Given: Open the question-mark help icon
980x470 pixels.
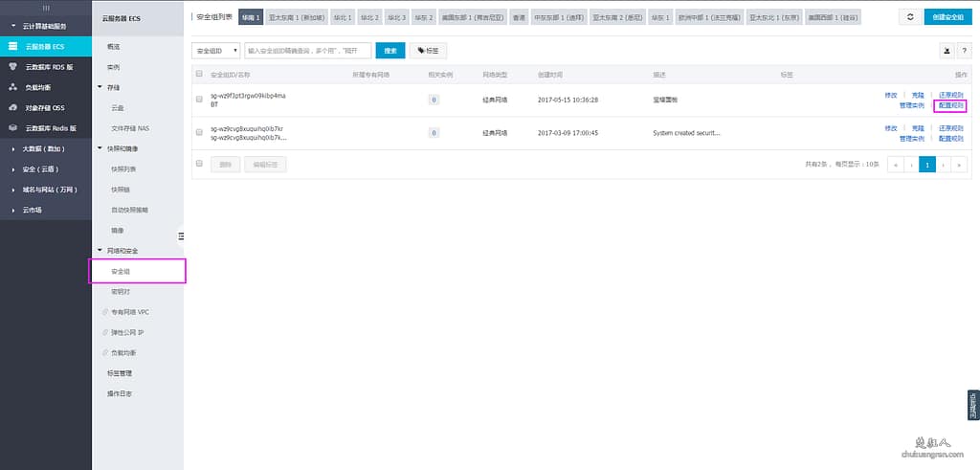Looking at the screenshot, I should click(964, 51).
